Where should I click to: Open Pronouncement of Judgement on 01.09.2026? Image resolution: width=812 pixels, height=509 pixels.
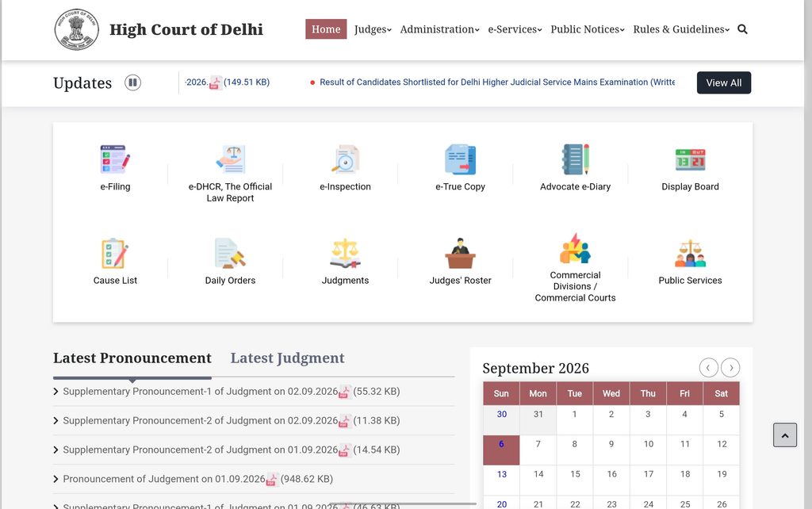coord(164,479)
